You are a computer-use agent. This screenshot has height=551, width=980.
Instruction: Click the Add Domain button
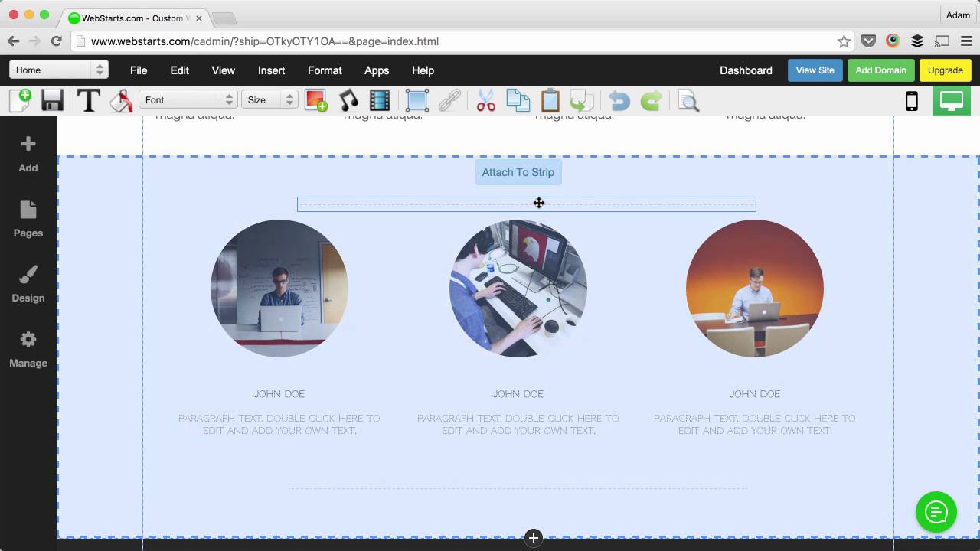click(881, 70)
